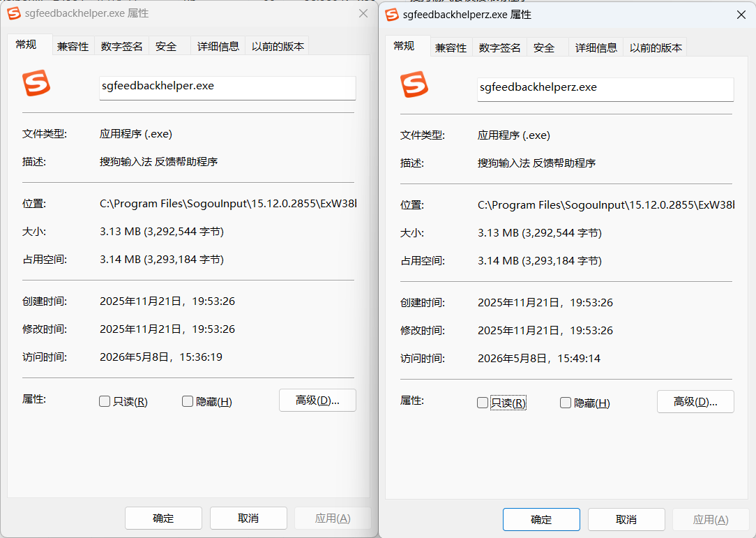Screen dimensions: 756x538
Task: Click the location path in sgfeedbackhelper.exe window
Action: coord(228,204)
